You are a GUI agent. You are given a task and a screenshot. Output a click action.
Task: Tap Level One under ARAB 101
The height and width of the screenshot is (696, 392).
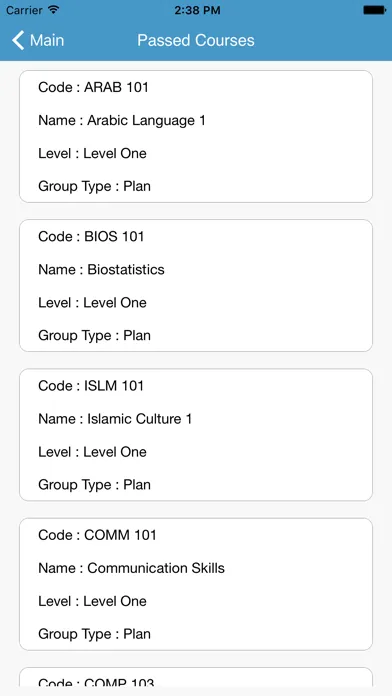[92, 154]
